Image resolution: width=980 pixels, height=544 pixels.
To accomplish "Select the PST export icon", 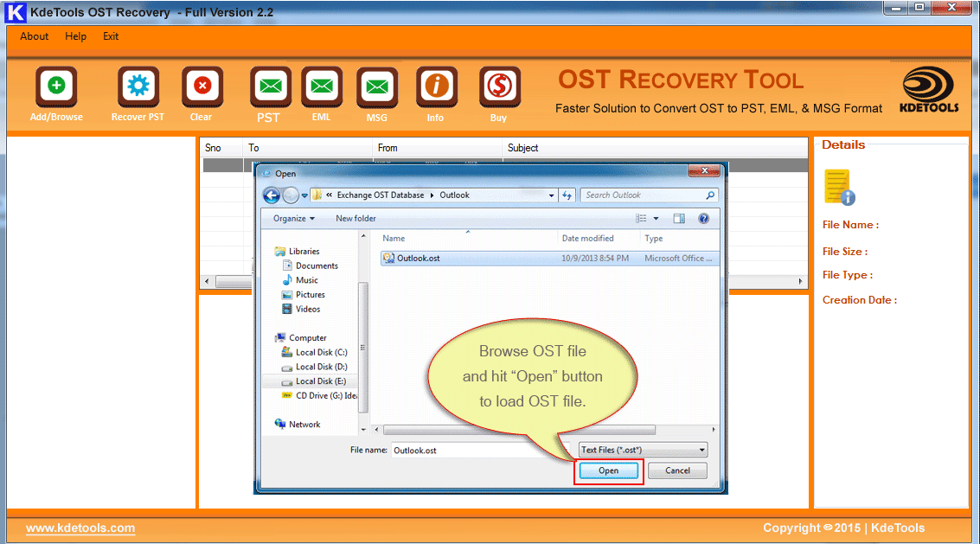I will (x=270, y=87).
